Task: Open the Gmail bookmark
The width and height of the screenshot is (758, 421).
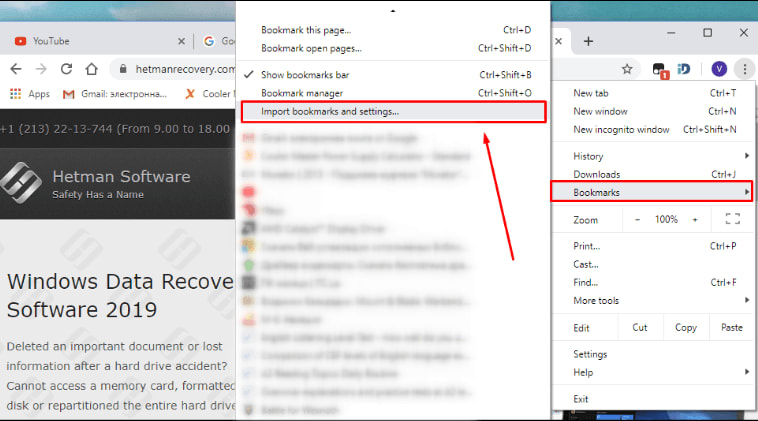Action: pyautogui.click(x=115, y=94)
